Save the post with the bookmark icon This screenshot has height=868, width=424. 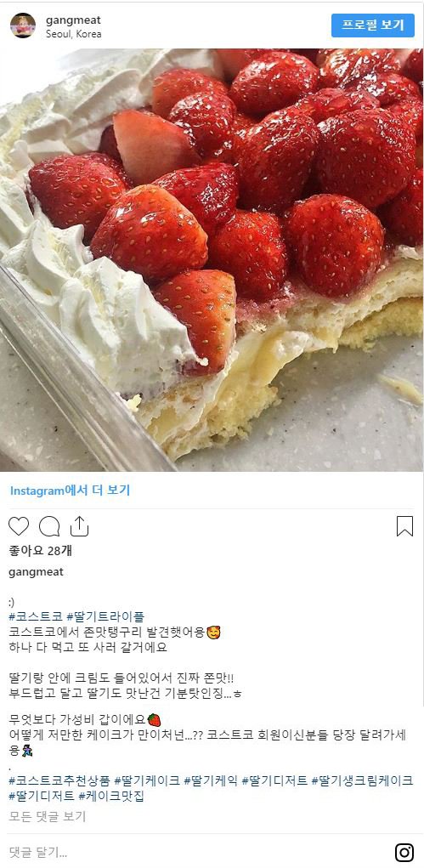click(404, 526)
